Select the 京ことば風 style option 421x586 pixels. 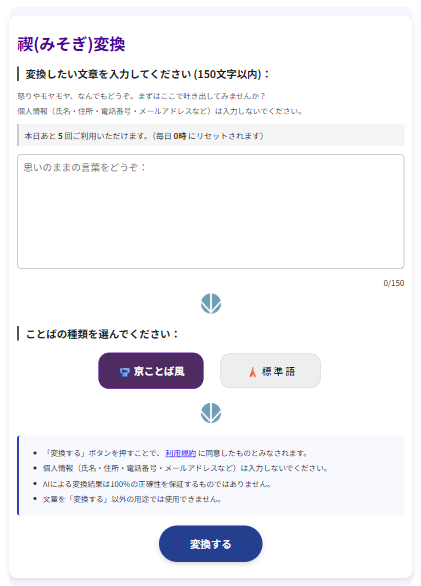(151, 371)
